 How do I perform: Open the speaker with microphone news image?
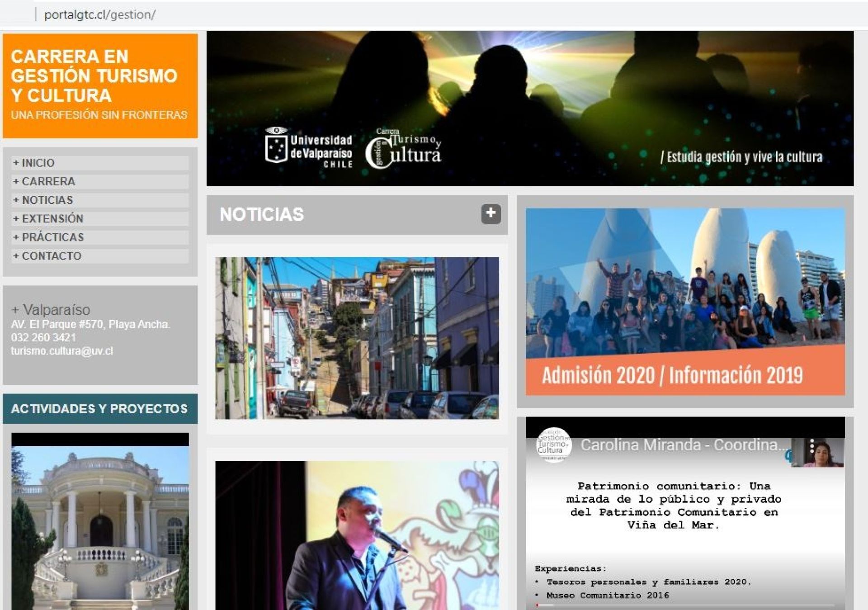click(x=357, y=535)
